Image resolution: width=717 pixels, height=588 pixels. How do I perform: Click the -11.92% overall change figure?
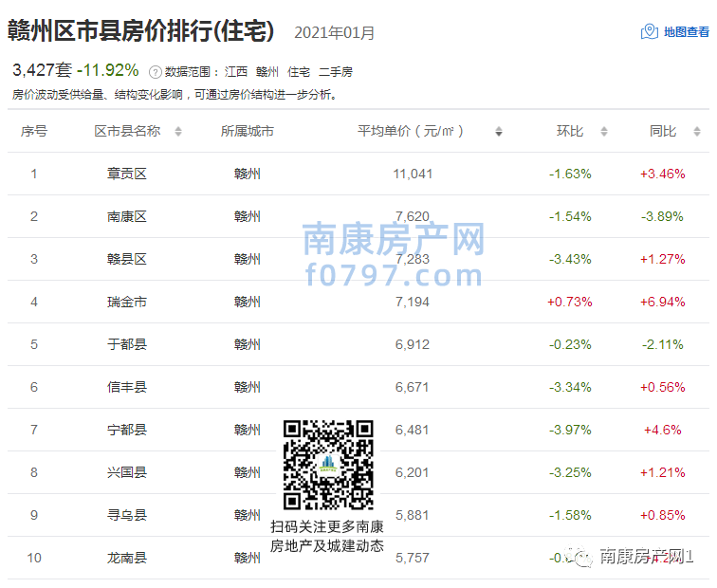pos(108,70)
